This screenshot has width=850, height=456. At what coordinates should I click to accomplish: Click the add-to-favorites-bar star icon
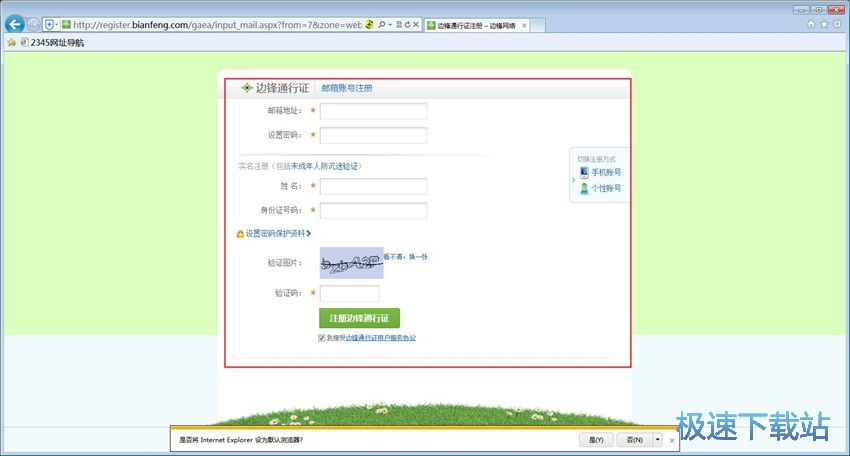click(x=11, y=42)
